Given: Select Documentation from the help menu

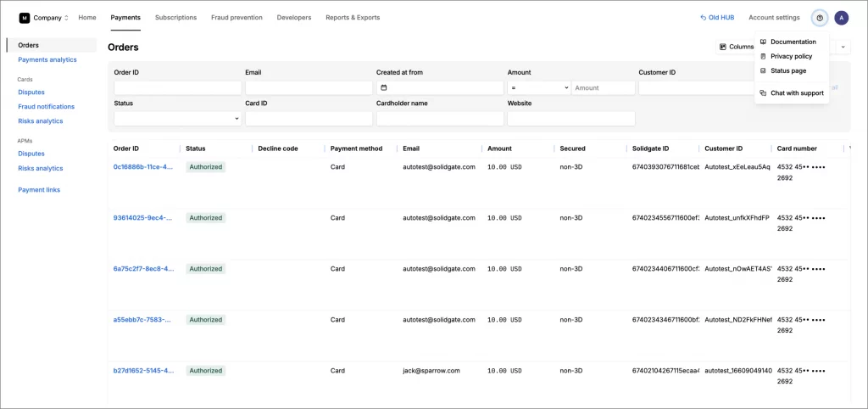Looking at the screenshot, I should coord(792,42).
